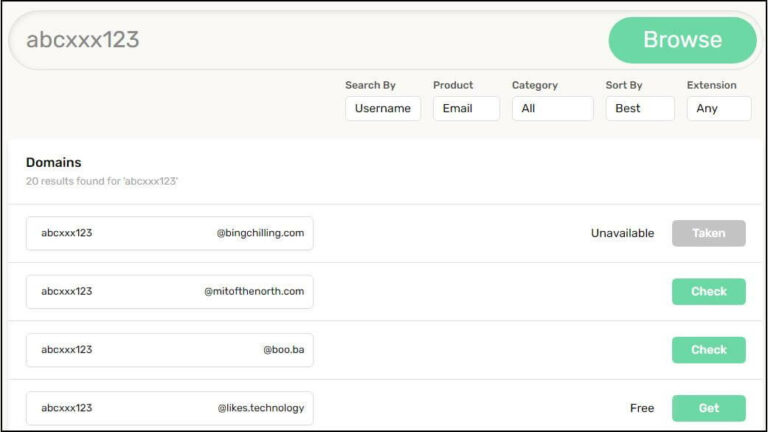Select the abcxxx123 @bingchilling.com result box
Viewport: 768px width, 432px height.
tap(169, 233)
